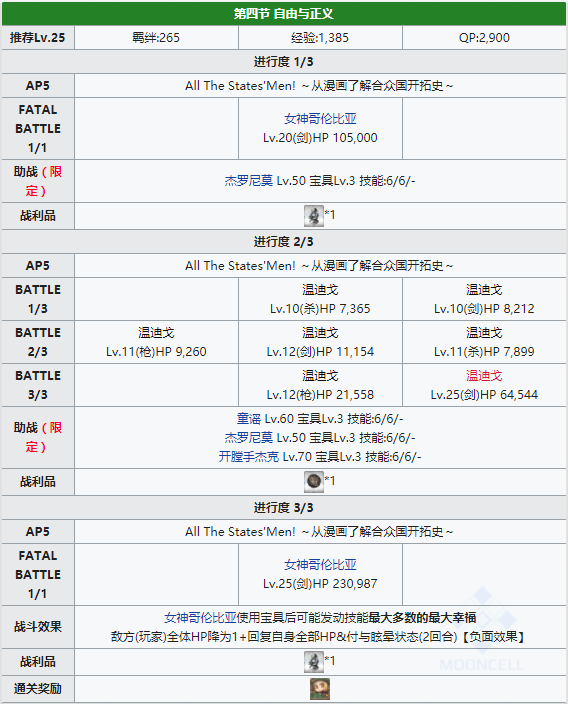Open 女神哥伦比亚 link at Lv.25 fatal battle
The height and width of the screenshot is (704, 568).
tap(320, 564)
